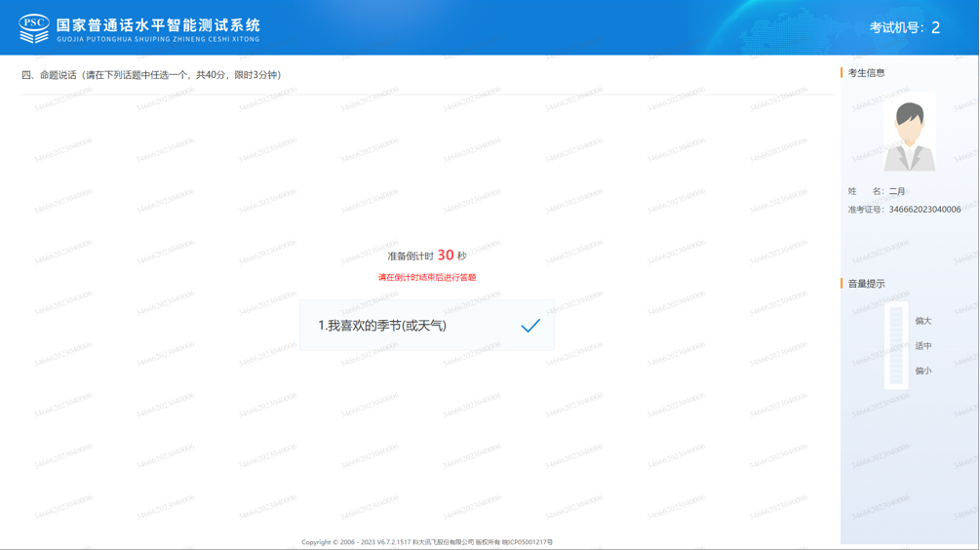
Task: Click the copyright footer text
Action: pyautogui.click(x=427, y=542)
